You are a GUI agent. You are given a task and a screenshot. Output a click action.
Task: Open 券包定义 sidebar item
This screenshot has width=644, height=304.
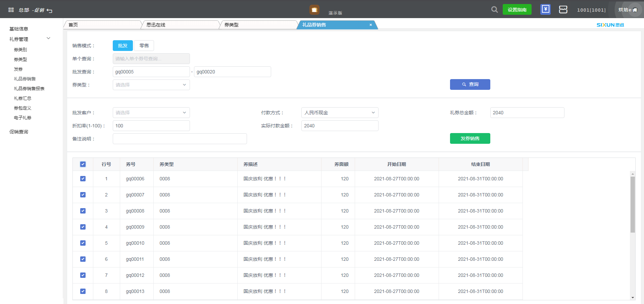point(22,108)
